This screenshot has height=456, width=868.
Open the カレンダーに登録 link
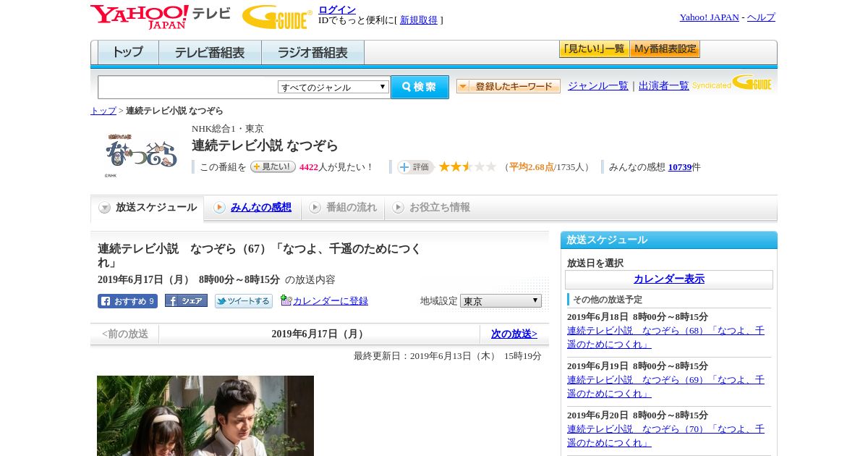(331, 300)
